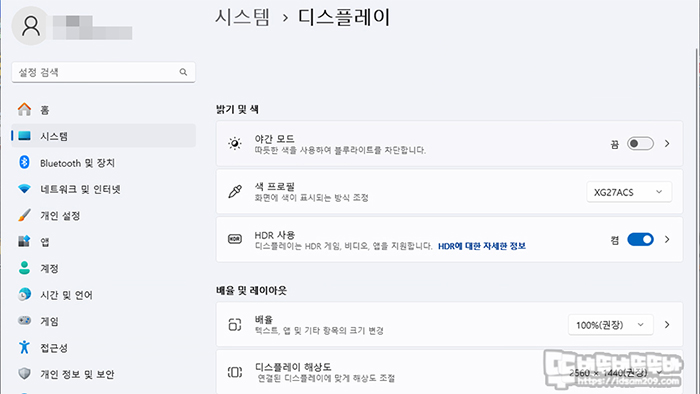Viewport: 700px width, 394px height.
Task: Click the 시간 및 언어 globe icon
Action: (25, 294)
